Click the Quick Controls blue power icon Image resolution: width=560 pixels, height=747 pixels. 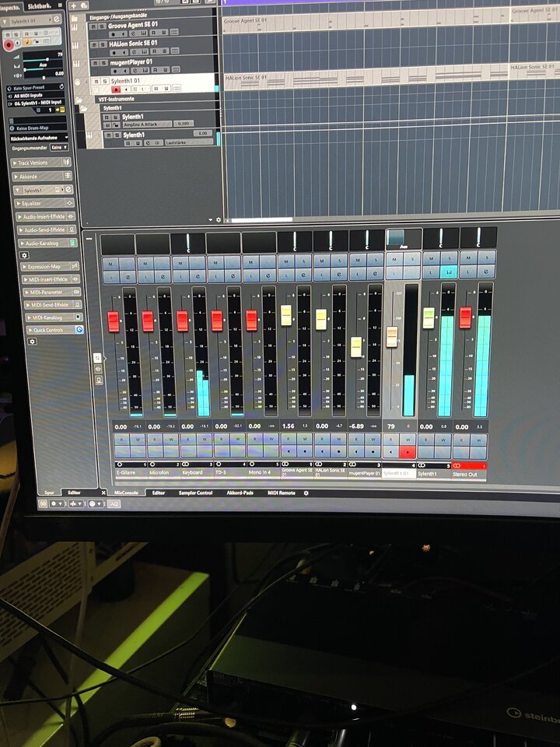[x=79, y=329]
